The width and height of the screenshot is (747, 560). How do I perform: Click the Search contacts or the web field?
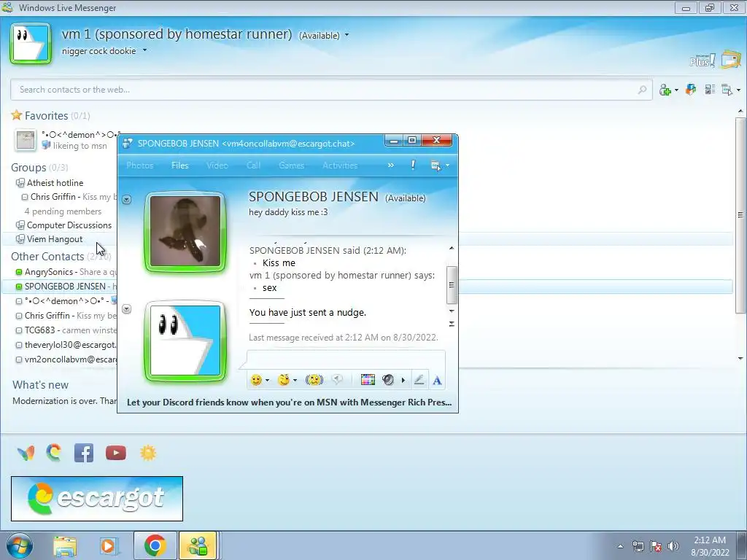pos(332,90)
